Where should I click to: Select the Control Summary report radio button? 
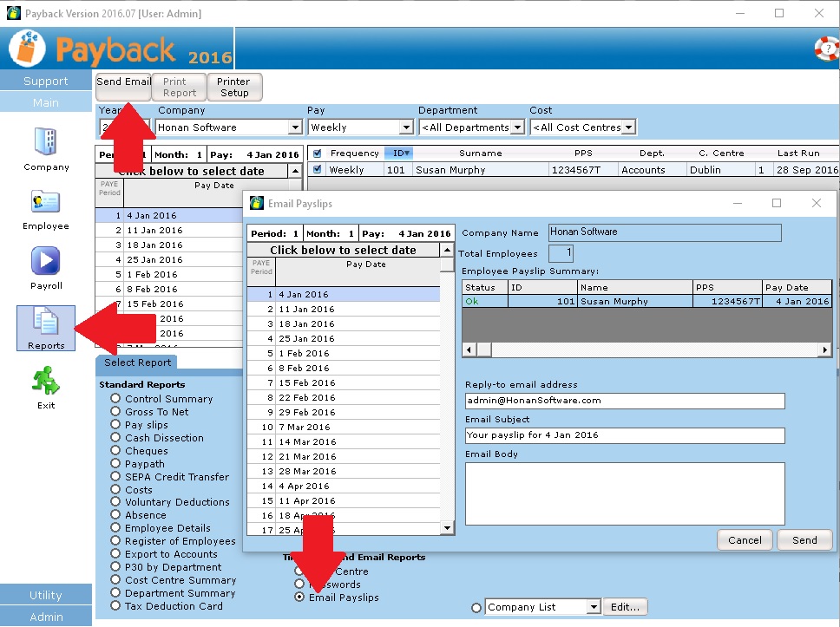pyautogui.click(x=115, y=399)
